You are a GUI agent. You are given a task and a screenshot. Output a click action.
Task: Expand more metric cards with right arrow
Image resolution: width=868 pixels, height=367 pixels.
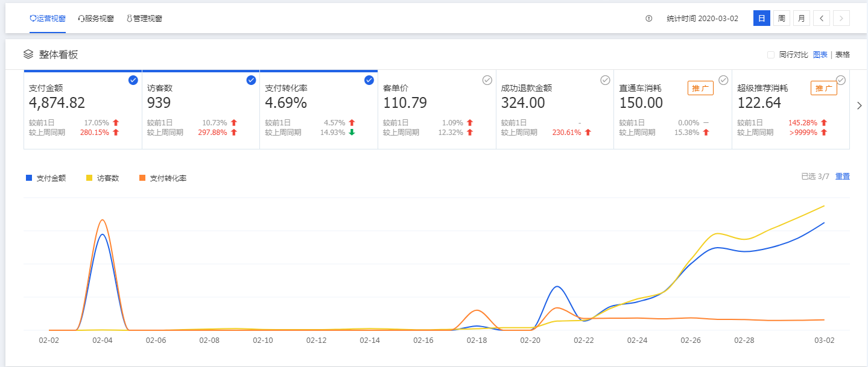pos(860,105)
